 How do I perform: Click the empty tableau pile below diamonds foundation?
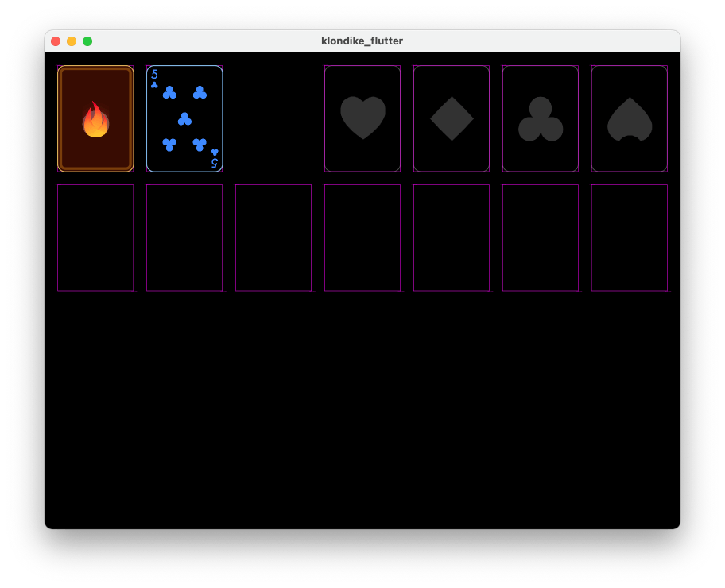coord(452,238)
